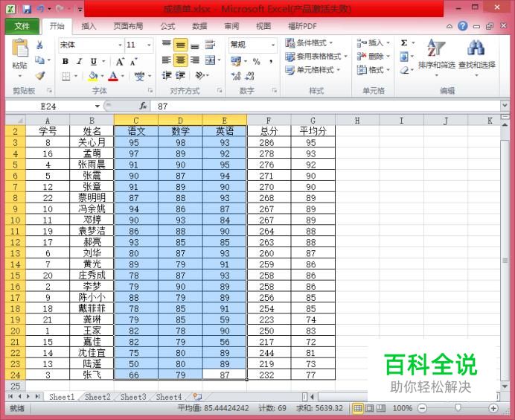The image size is (515, 420).
Task: Switch to Page Layout view icon
Action: click(x=369, y=408)
